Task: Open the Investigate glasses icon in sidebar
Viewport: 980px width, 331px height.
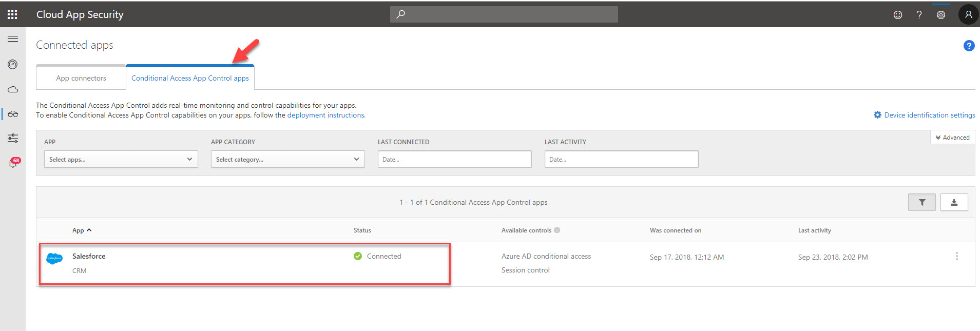Action: pyautogui.click(x=13, y=114)
